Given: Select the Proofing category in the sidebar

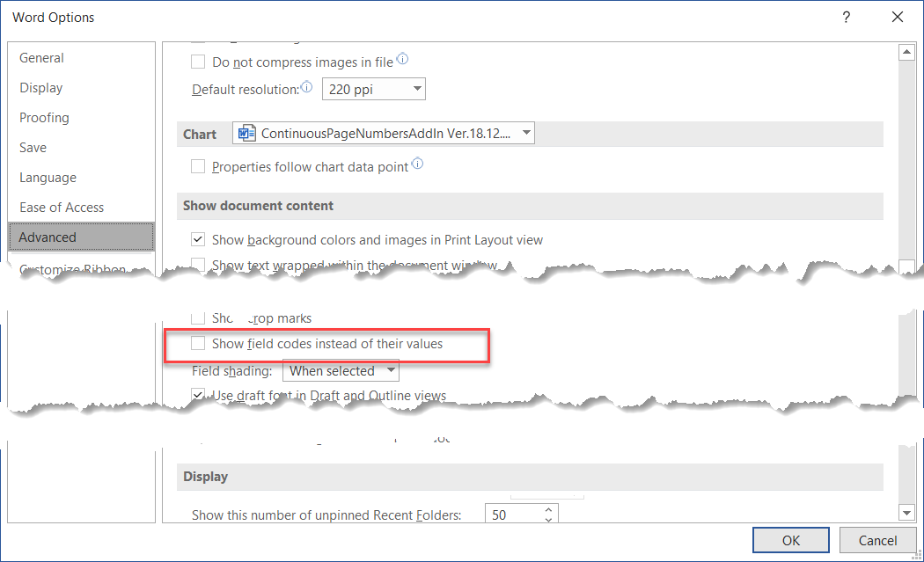Looking at the screenshot, I should click(x=44, y=117).
